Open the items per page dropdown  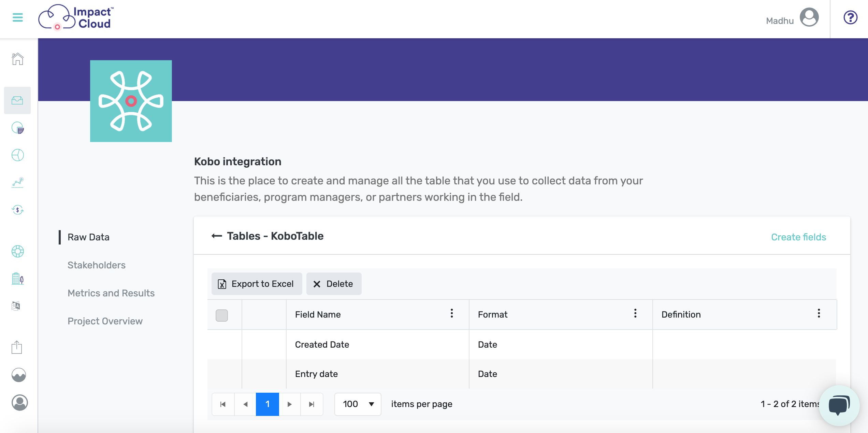358,404
